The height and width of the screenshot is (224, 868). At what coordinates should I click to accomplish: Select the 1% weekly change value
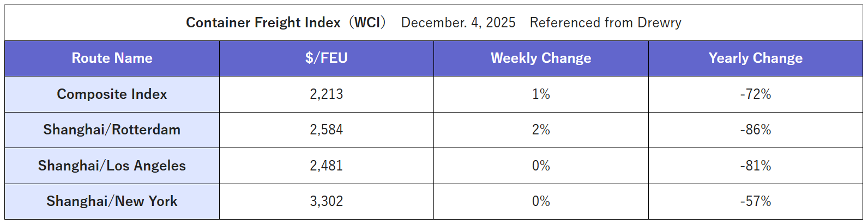540,94
